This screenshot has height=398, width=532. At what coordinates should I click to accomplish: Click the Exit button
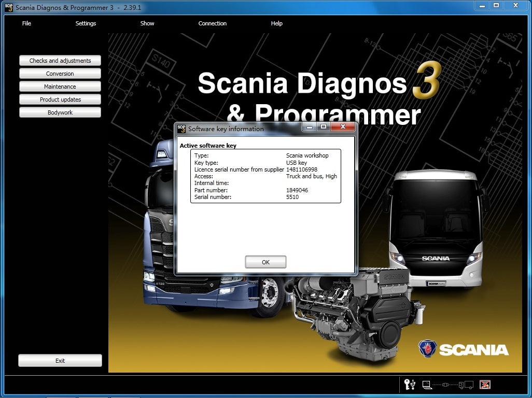(x=60, y=360)
